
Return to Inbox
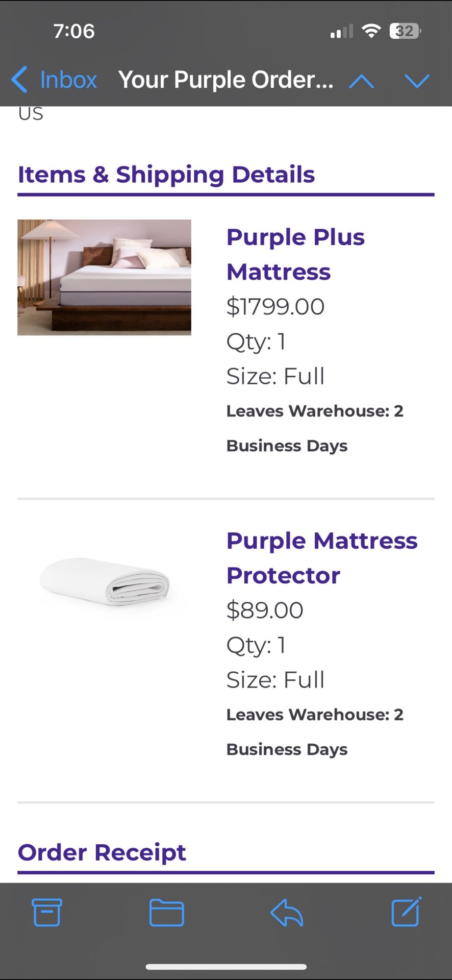click(x=68, y=79)
